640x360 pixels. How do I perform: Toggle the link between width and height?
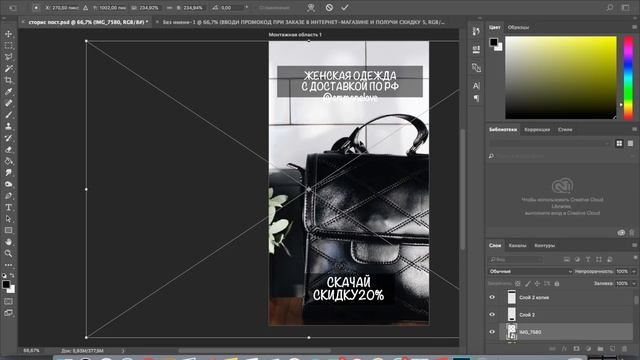(169, 7)
